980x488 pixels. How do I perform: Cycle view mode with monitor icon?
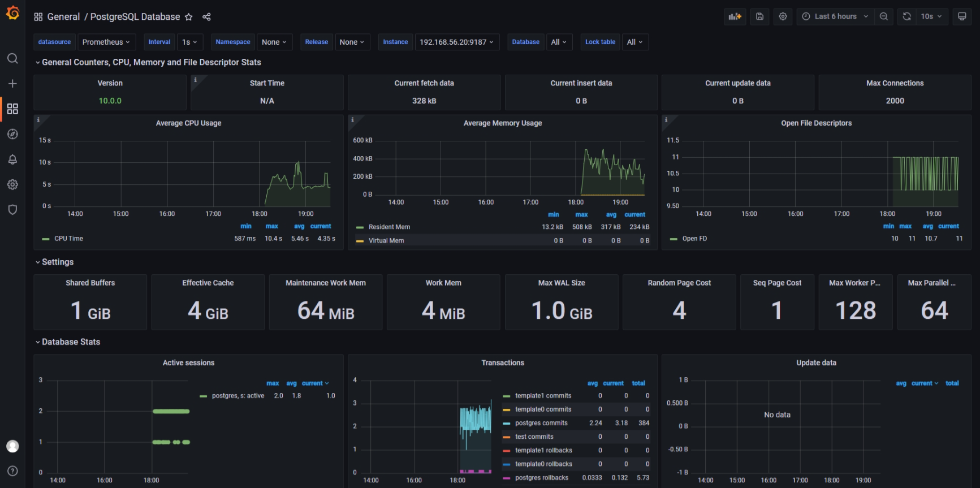(962, 16)
